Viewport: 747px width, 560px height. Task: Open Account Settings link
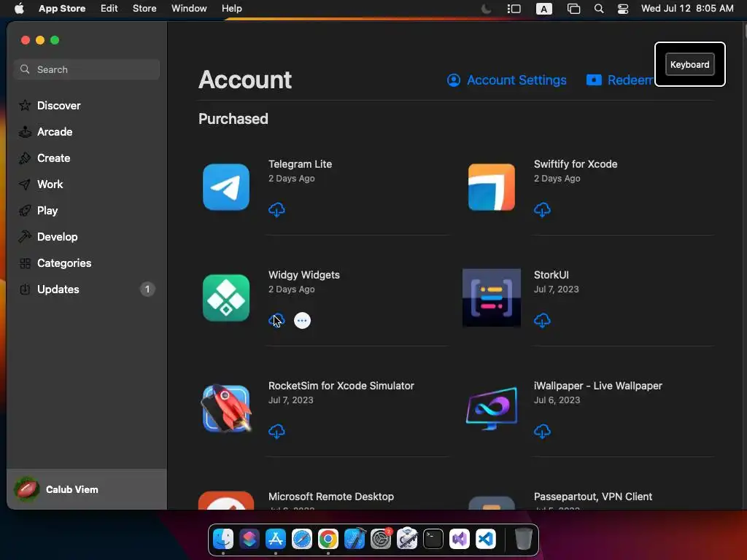tap(506, 80)
